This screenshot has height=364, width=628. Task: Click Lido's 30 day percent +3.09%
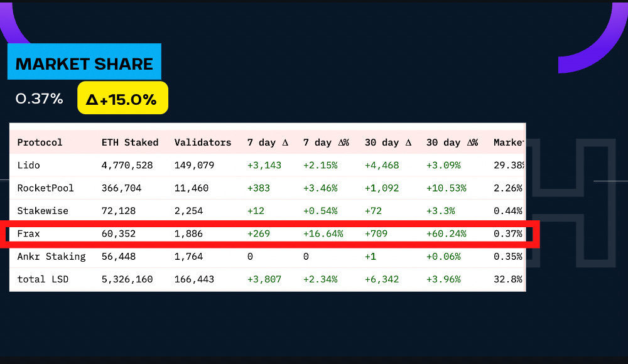pos(443,166)
